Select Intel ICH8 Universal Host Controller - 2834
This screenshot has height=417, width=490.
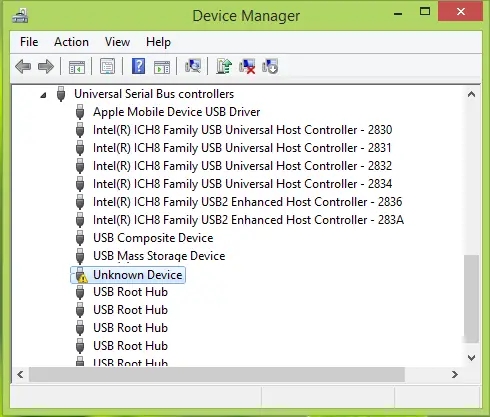243,184
